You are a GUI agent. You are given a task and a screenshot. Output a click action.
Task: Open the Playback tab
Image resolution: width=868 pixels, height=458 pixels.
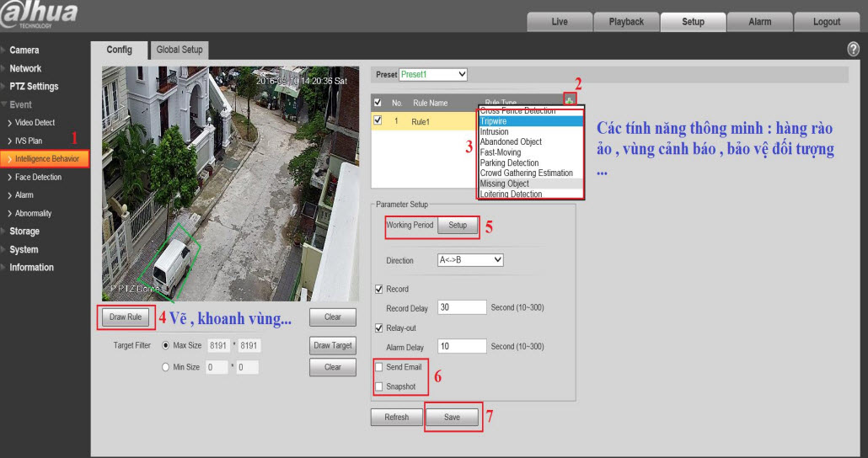point(626,22)
